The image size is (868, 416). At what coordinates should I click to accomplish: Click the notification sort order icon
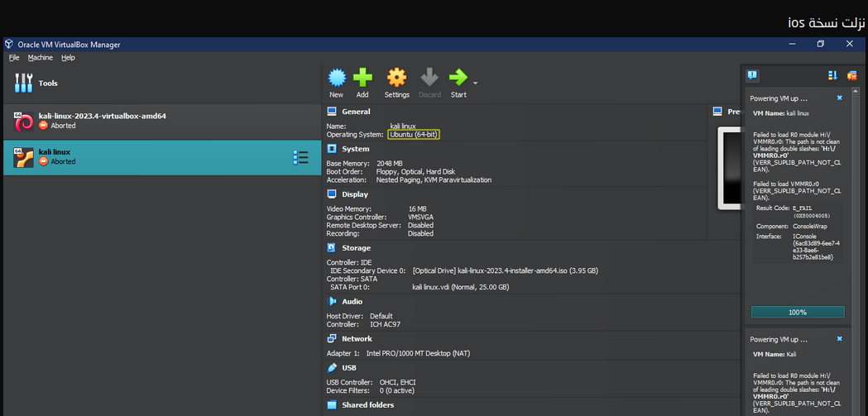point(832,76)
